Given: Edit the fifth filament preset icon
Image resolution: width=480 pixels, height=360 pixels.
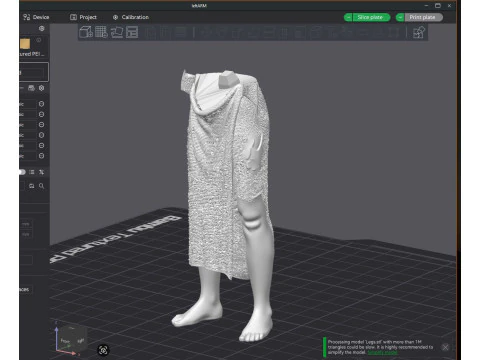Looking at the screenshot, I should click(x=41, y=145).
